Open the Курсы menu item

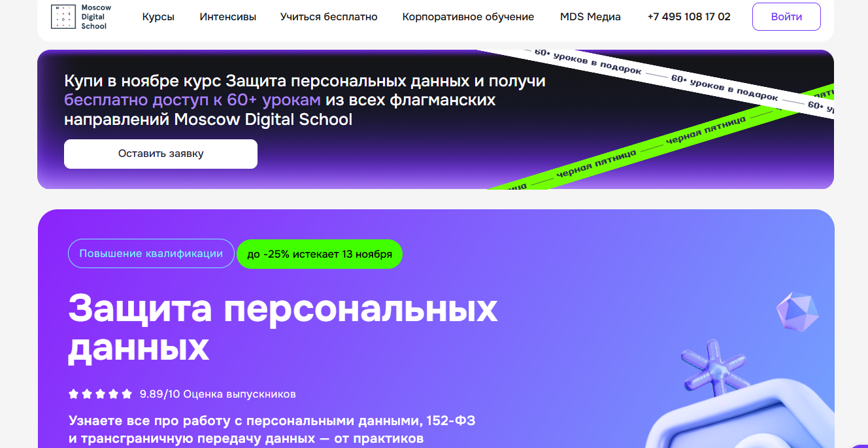coord(158,17)
